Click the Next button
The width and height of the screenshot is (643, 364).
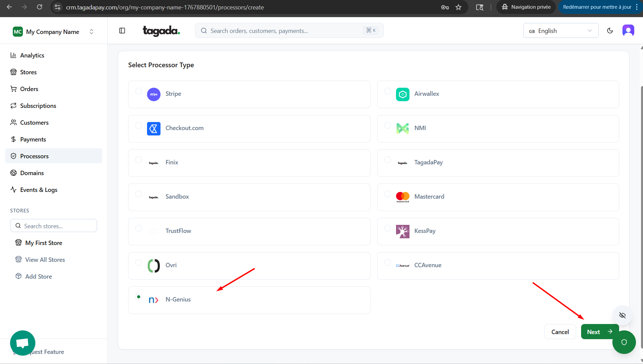(x=599, y=332)
